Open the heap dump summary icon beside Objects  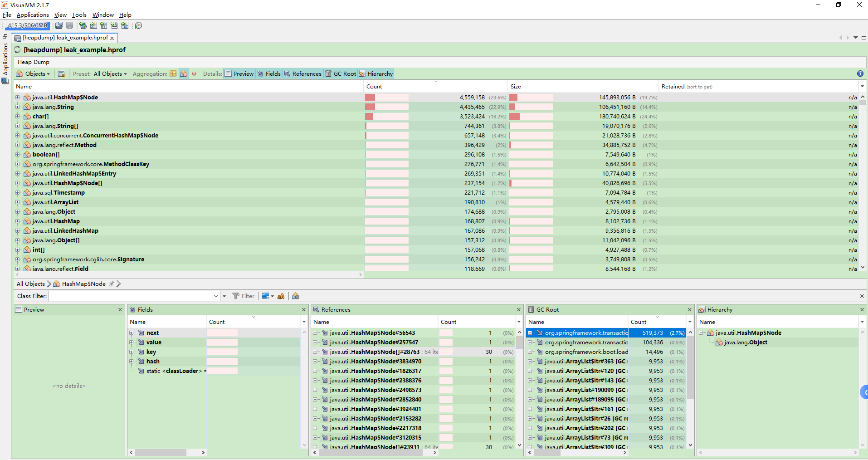pyautogui.click(x=62, y=73)
